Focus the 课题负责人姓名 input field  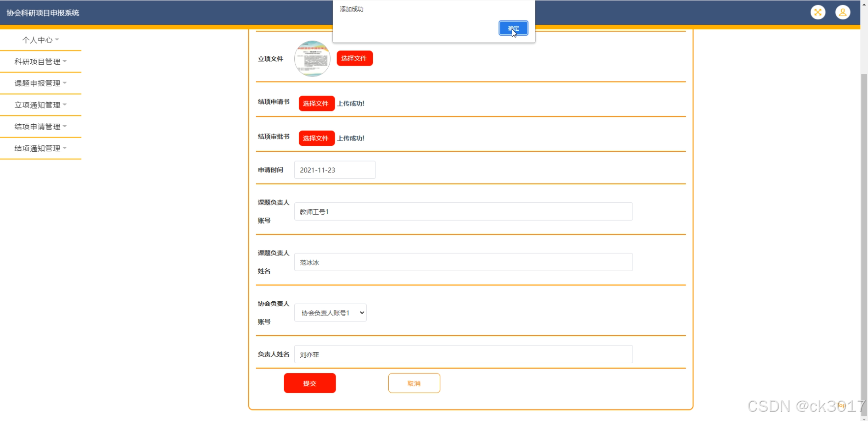(463, 262)
